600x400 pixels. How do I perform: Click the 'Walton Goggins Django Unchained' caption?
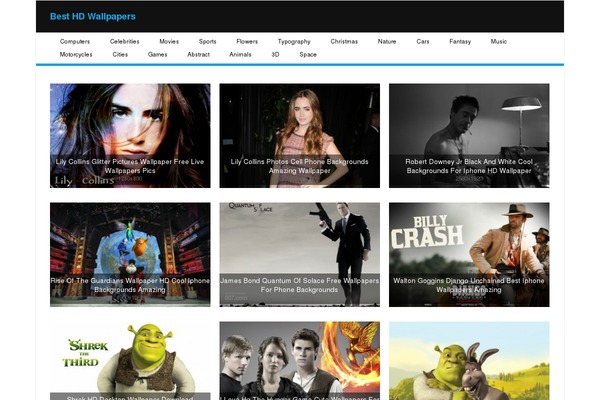469,285
